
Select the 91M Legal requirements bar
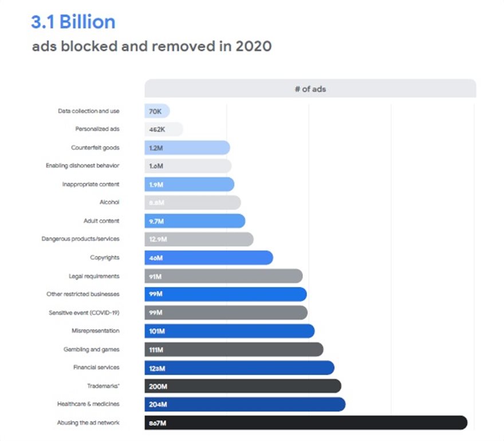point(223,276)
